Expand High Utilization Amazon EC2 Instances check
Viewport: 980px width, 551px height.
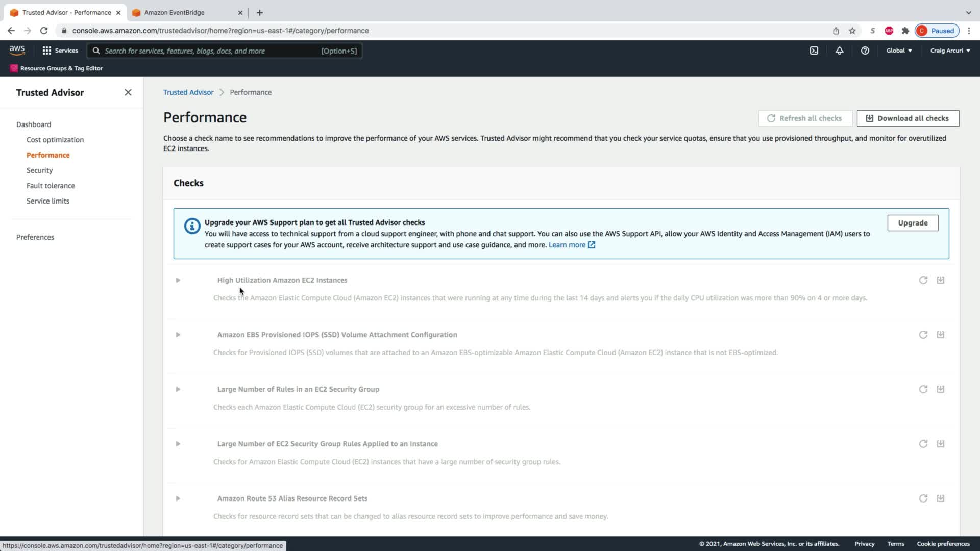[x=178, y=280]
